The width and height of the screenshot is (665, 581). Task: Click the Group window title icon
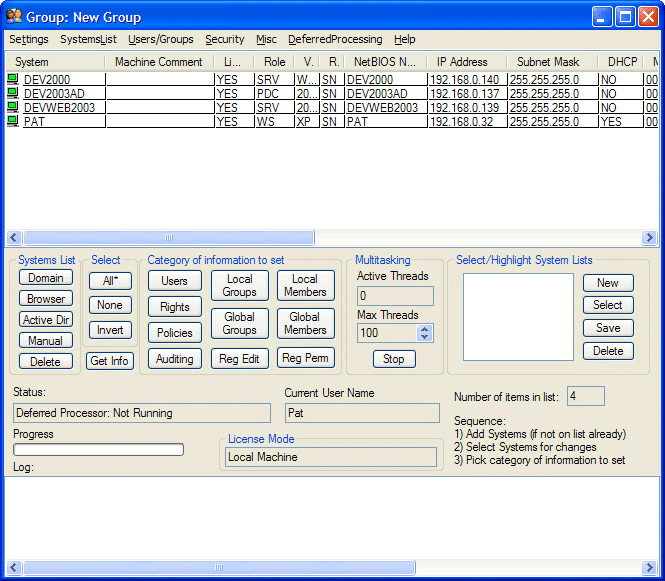pyautogui.click(x=14, y=17)
